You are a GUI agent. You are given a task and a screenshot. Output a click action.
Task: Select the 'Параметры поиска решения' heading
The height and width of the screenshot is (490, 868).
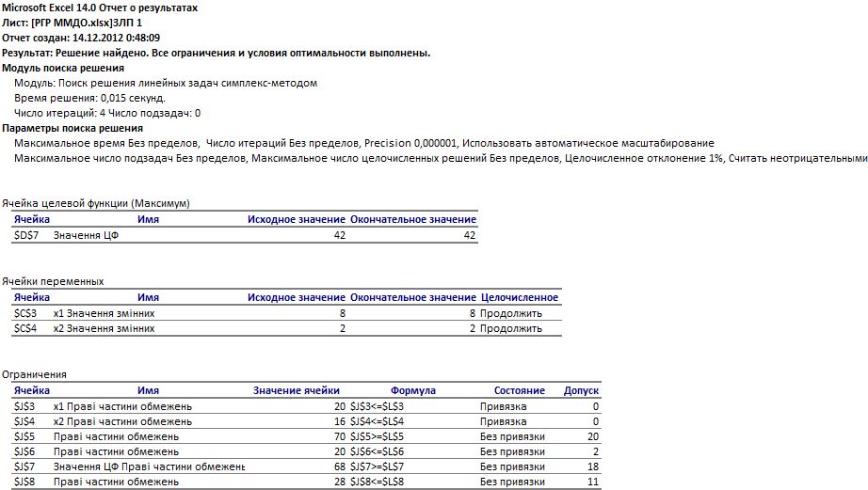tap(72, 128)
